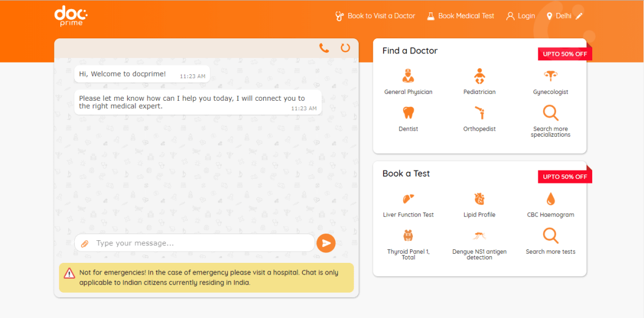Click the flask icon beside Book Medical Test
The image size is (644, 318).
[x=430, y=16]
